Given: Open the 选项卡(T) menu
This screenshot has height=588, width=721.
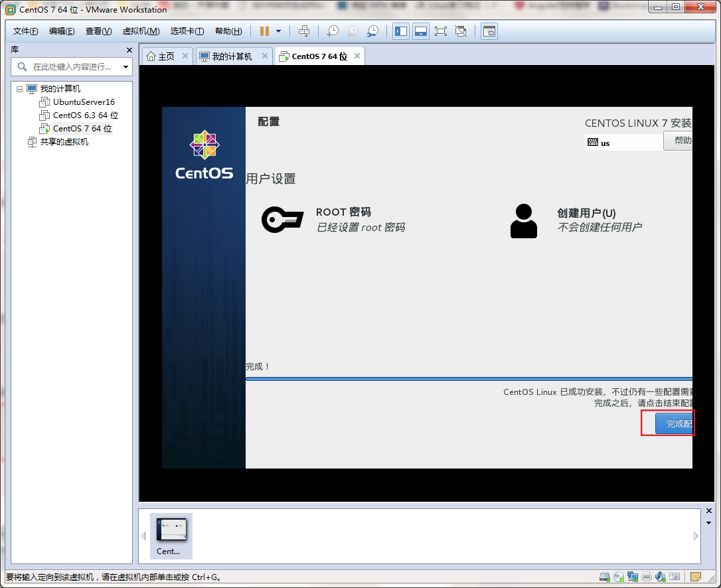Looking at the screenshot, I should [187, 31].
